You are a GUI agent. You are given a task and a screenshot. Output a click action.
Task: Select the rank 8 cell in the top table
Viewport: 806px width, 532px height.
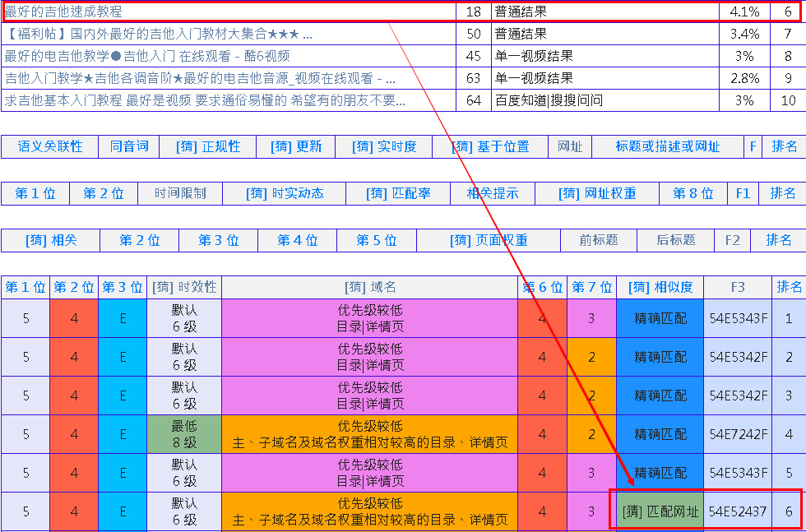(x=788, y=56)
